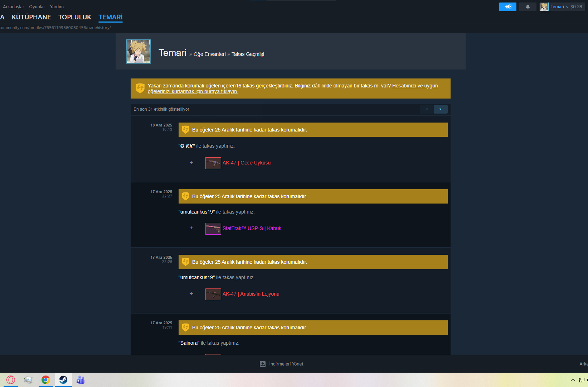
Task: Open the Temari profile name link
Action: [x=172, y=53]
